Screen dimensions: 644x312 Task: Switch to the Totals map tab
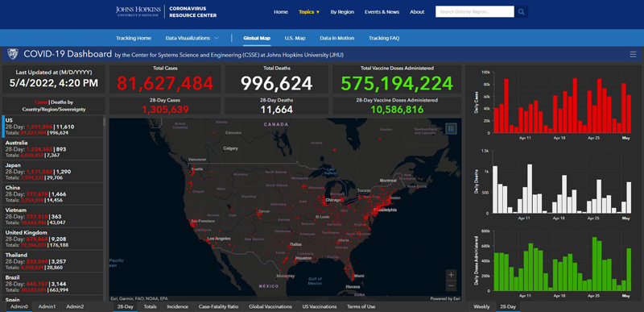click(x=150, y=306)
